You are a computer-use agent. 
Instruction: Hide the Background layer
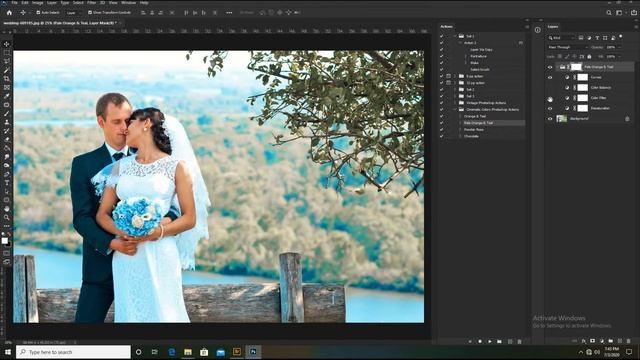tap(550, 119)
